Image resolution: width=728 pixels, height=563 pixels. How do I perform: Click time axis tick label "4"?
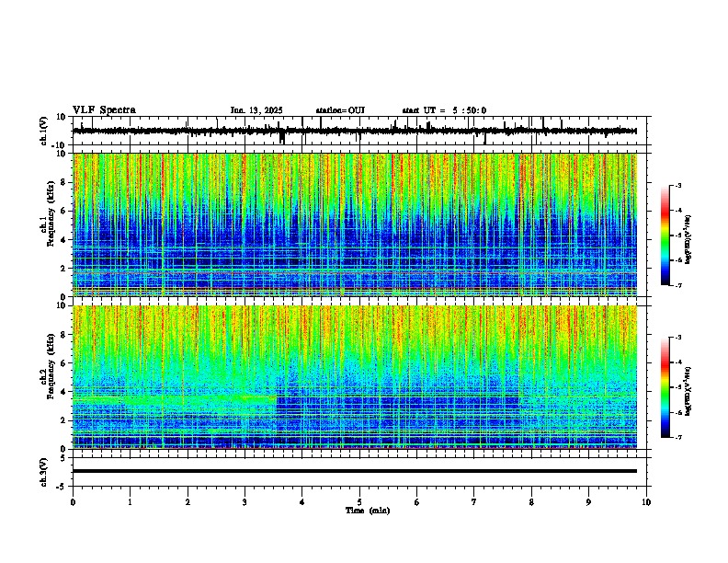click(301, 502)
